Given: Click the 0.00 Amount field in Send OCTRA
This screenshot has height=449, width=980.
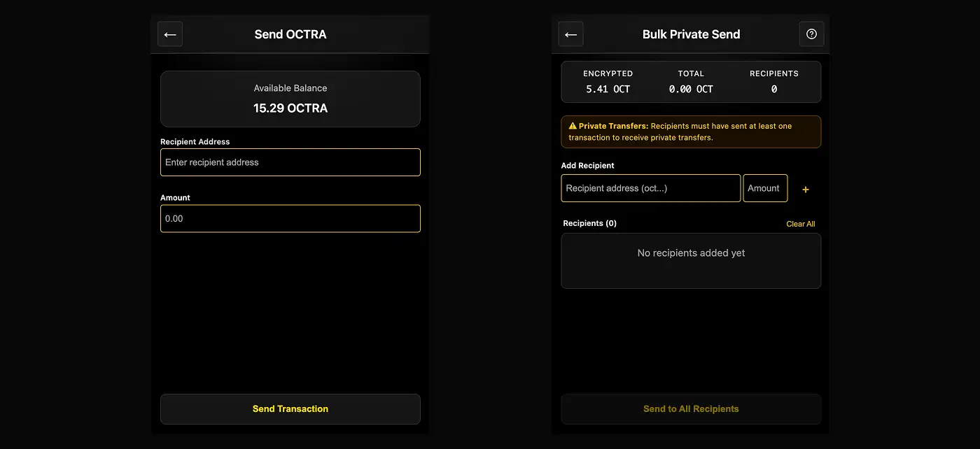Looking at the screenshot, I should [290, 218].
